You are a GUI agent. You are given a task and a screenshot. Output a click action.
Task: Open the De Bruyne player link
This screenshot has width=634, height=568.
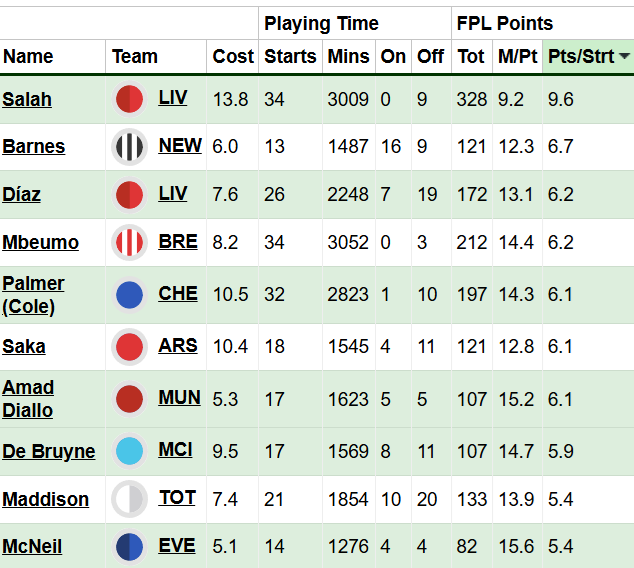49,451
